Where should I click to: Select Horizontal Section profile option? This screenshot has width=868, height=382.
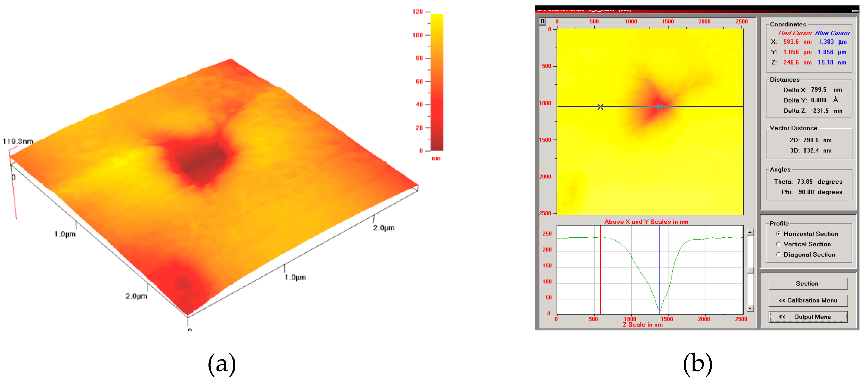point(778,234)
